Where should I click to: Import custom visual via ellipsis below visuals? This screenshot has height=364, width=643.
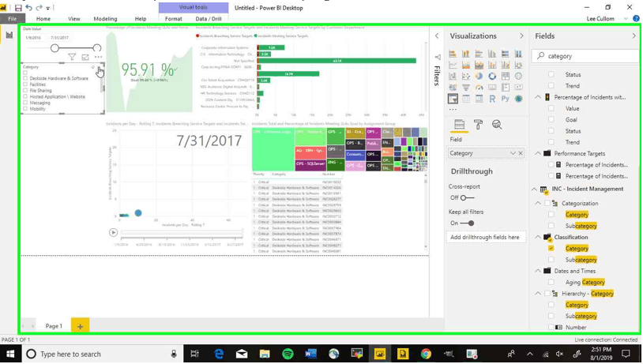coord(453,110)
